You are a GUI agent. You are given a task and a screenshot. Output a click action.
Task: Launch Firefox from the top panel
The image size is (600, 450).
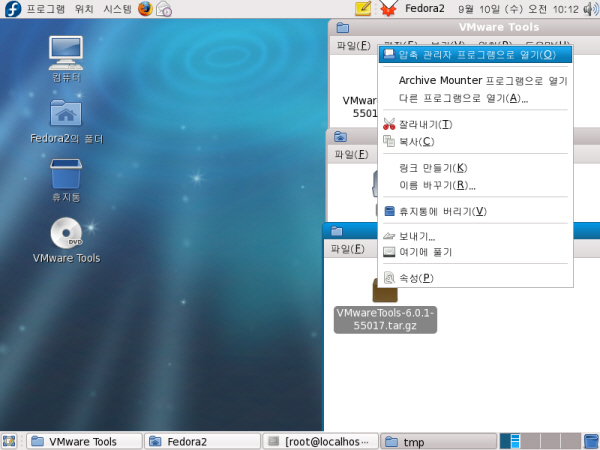145,8
